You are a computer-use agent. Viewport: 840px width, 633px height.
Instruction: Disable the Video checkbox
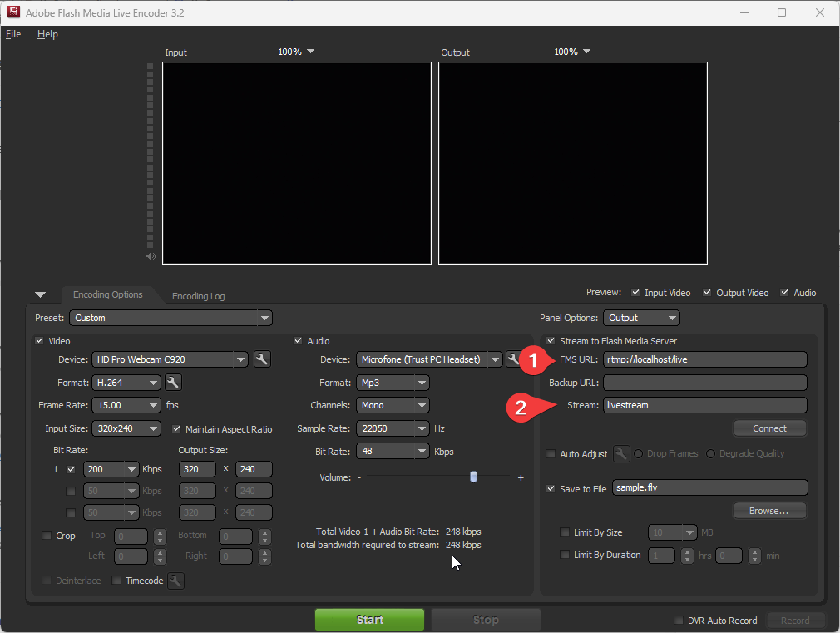[x=40, y=341]
